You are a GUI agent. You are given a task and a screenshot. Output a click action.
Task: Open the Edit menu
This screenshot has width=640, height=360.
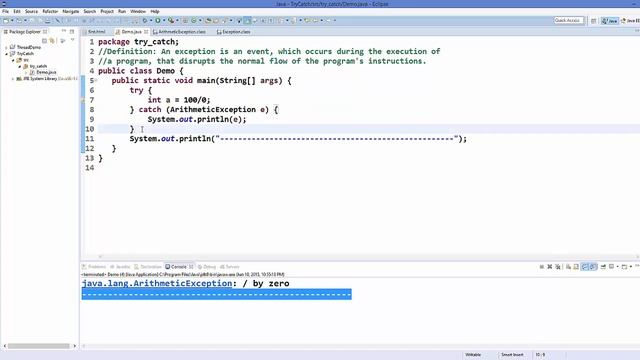point(17,11)
